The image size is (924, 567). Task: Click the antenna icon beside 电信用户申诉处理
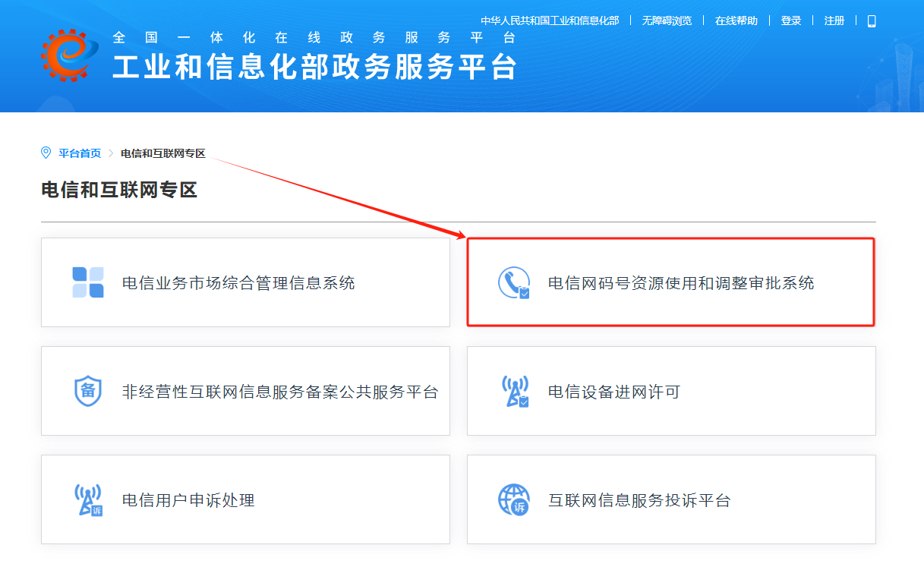click(x=87, y=500)
